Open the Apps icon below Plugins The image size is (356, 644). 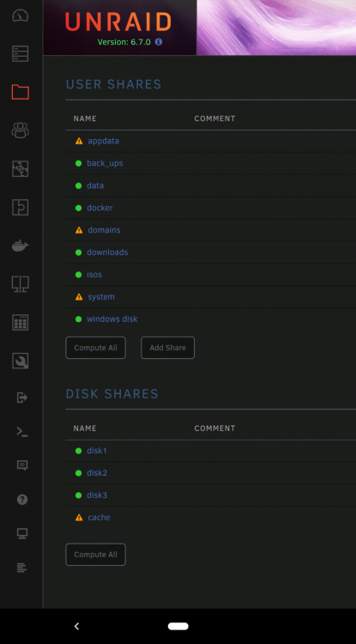click(x=20, y=207)
